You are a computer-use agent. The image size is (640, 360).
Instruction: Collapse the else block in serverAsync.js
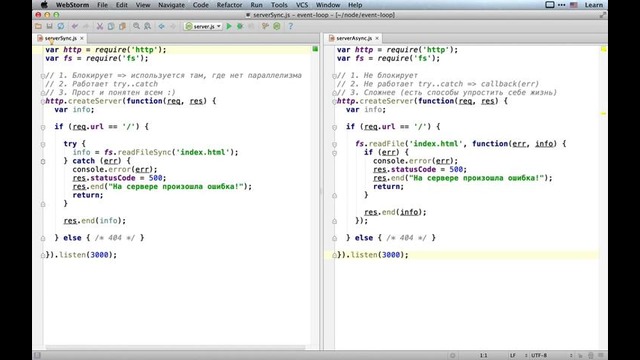(334, 238)
